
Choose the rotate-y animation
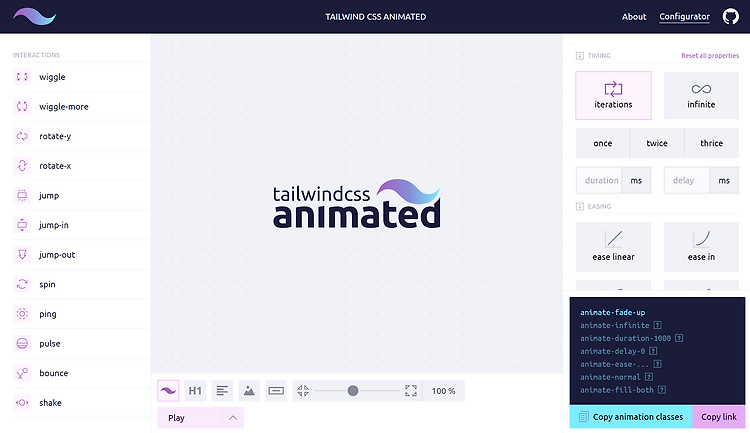click(81, 136)
